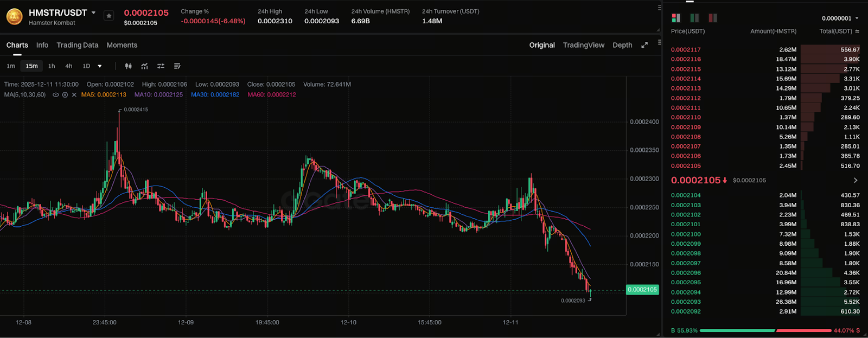Switch to the Charts tab
Viewport: 868px width, 338px height.
pyautogui.click(x=17, y=45)
